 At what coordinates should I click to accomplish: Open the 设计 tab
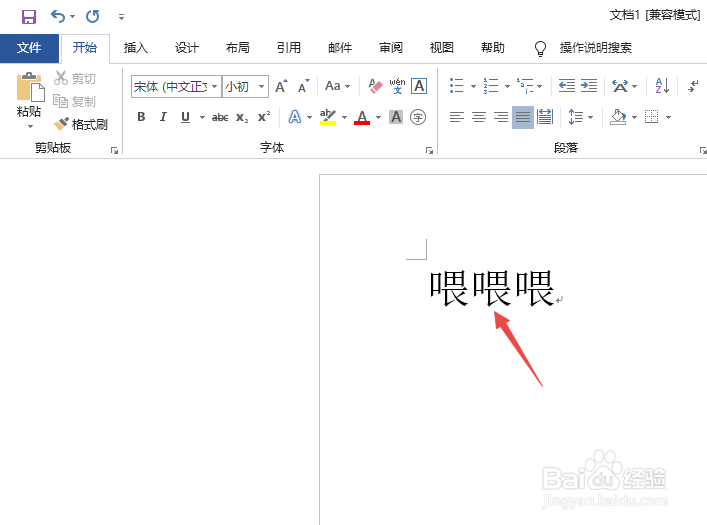(x=187, y=48)
